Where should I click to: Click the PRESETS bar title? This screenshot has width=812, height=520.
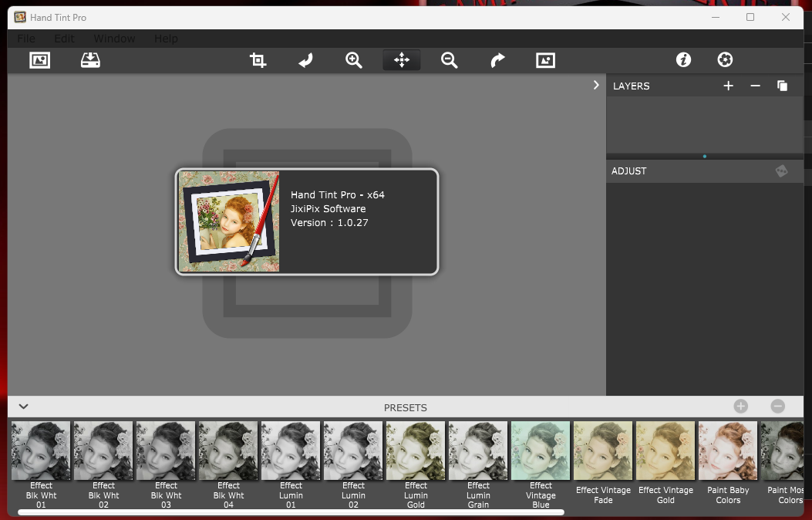(406, 407)
